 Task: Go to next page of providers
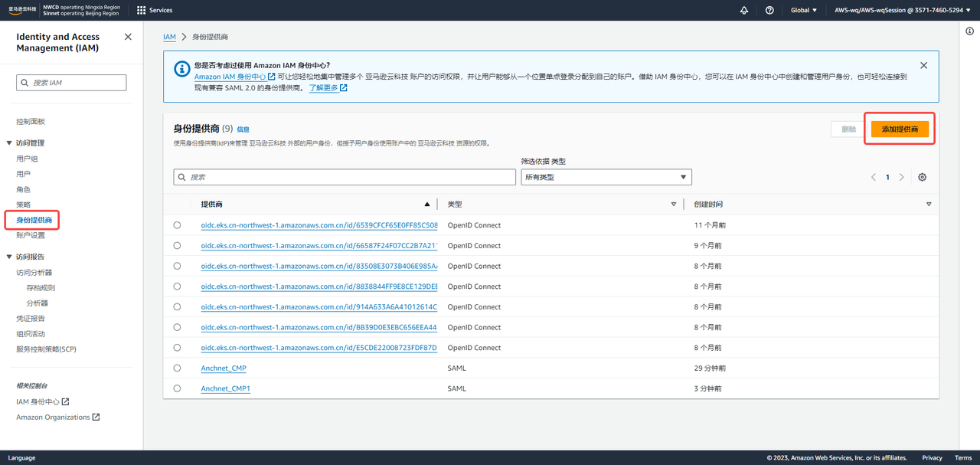click(x=902, y=177)
